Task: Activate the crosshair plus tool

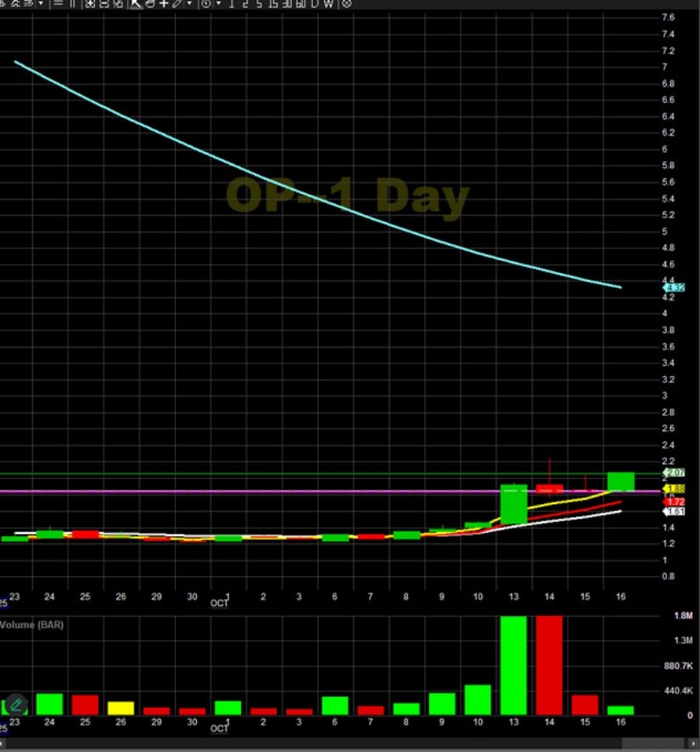Action: (x=163, y=3)
